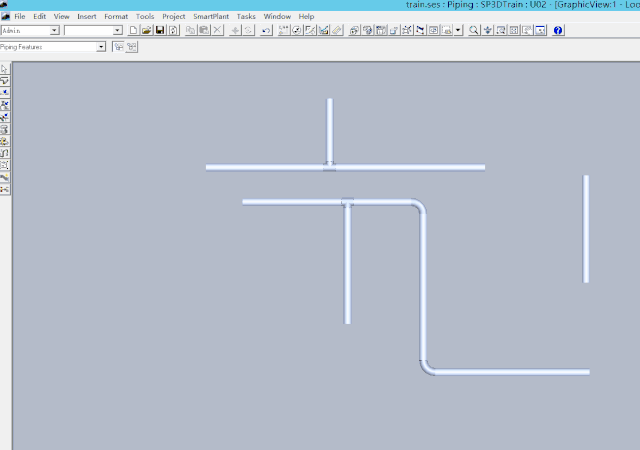Click the Zoom magnifier icon

pos(474,30)
